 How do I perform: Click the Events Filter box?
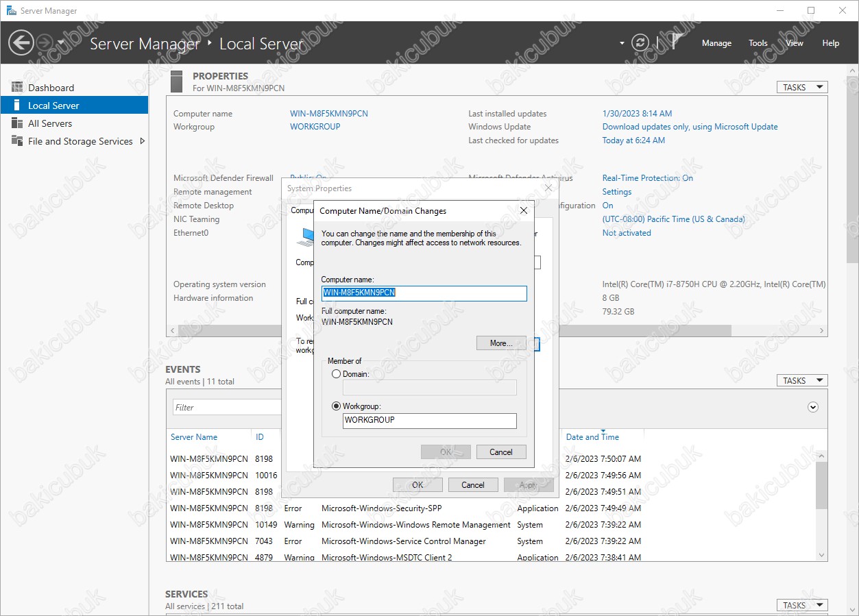click(228, 407)
